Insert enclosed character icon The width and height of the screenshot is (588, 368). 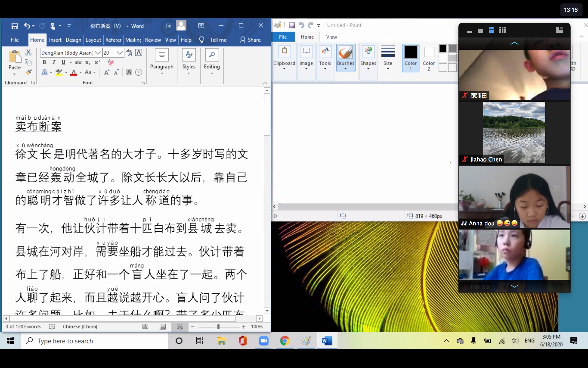click(139, 72)
